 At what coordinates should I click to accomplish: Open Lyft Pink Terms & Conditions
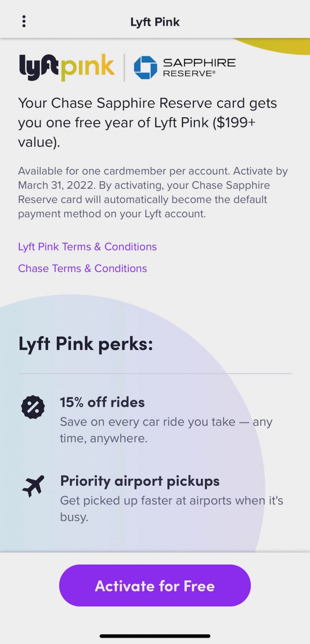pos(87,247)
